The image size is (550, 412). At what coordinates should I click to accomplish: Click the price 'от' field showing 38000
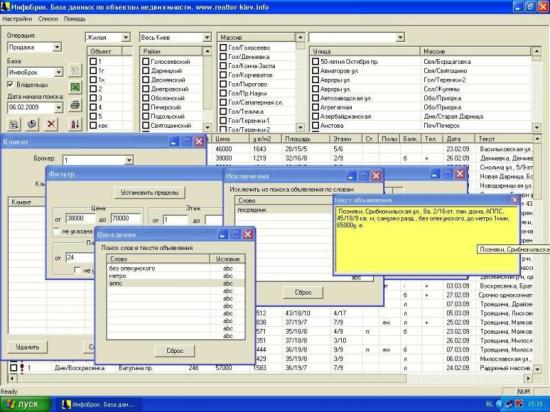(80, 219)
